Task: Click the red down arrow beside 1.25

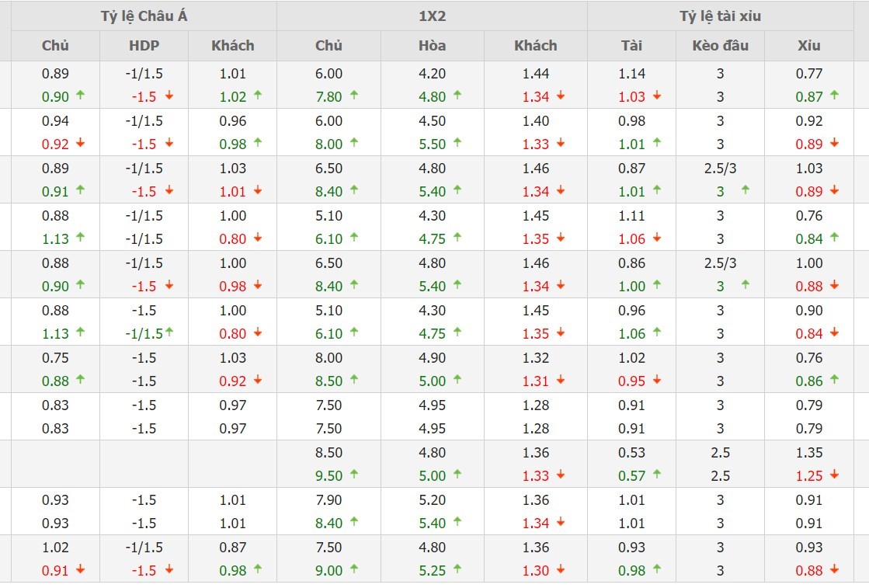Action: (x=835, y=475)
